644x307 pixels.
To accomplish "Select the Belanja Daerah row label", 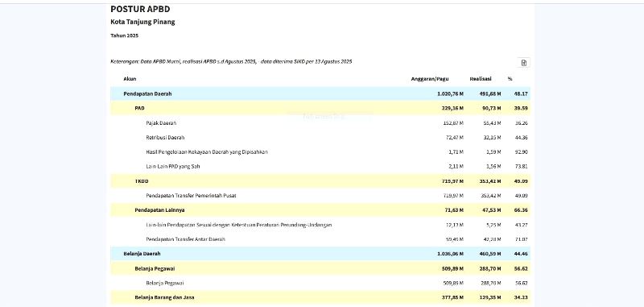I will pyautogui.click(x=142, y=254).
